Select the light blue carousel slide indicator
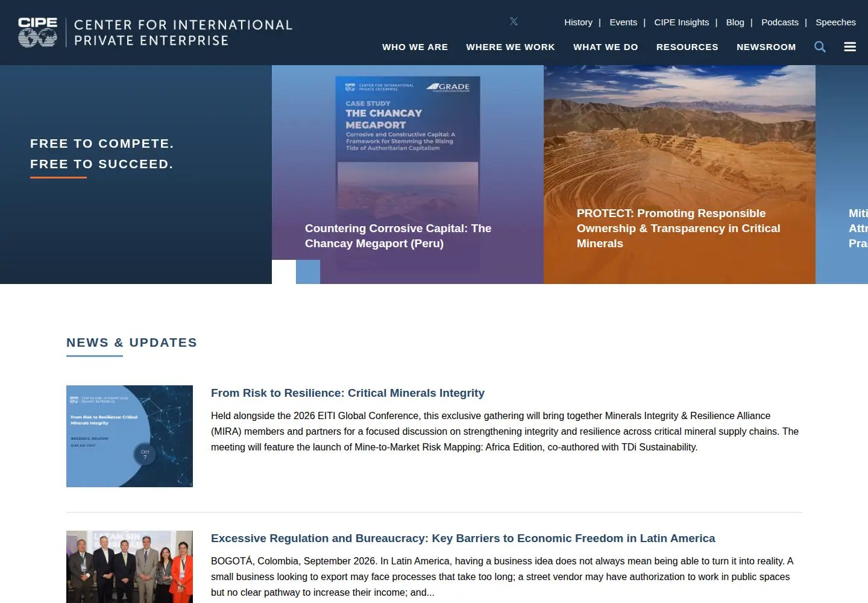This screenshot has width=868, height=603. pyautogui.click(x=308, y=272)
